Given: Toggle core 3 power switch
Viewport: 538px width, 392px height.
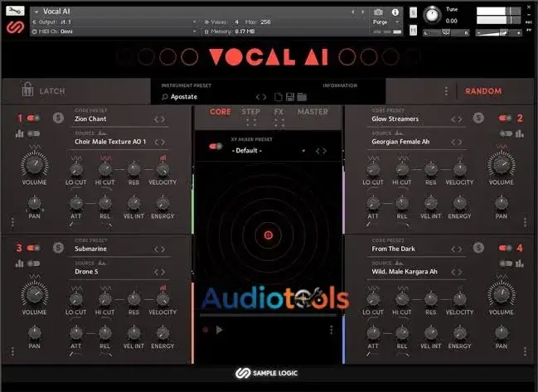Looking at the screenshot, I should pyautogui.click(x=33, y=248).
